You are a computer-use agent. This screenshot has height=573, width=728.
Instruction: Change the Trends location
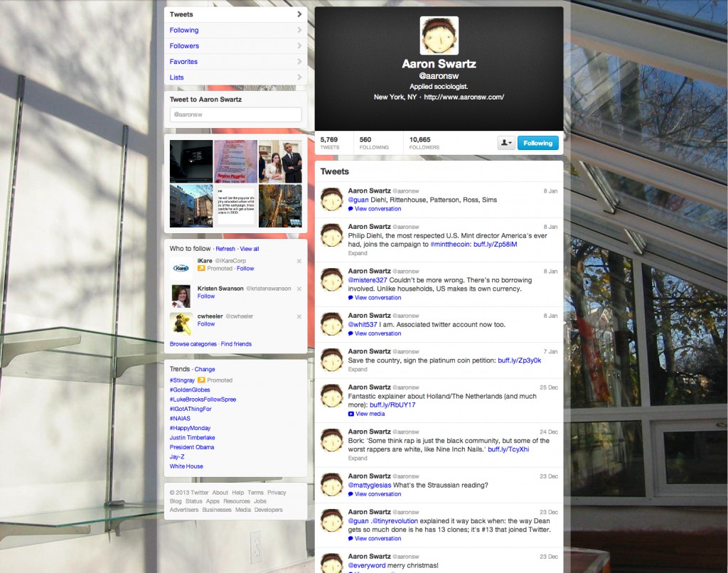tap(205, 369)
